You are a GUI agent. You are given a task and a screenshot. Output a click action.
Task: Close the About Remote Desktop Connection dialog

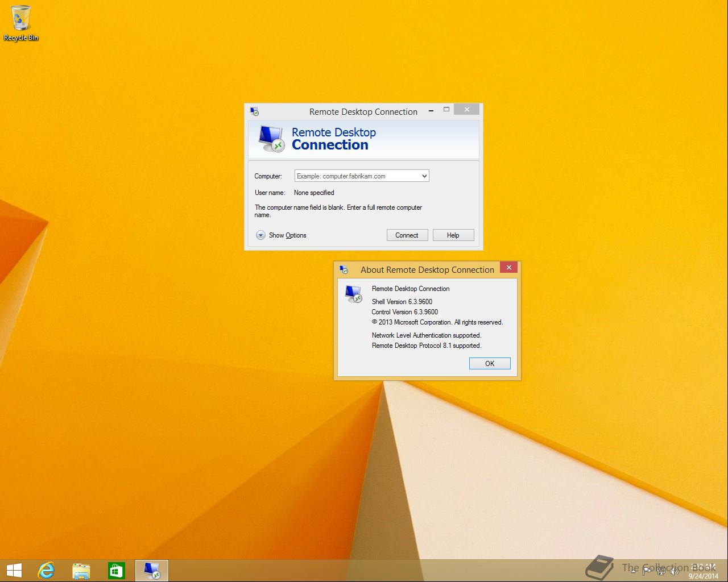tap(508, 268)
